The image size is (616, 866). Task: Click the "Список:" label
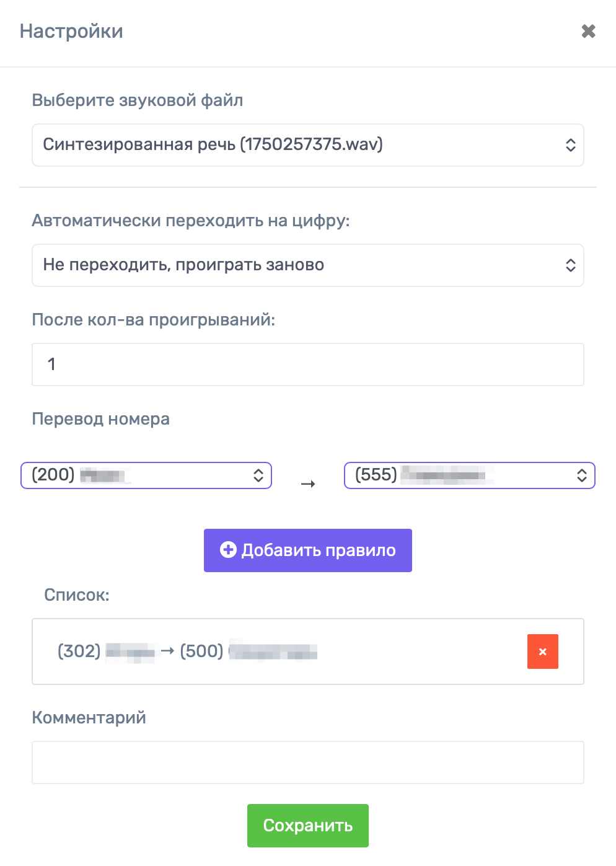click(77, 595)
